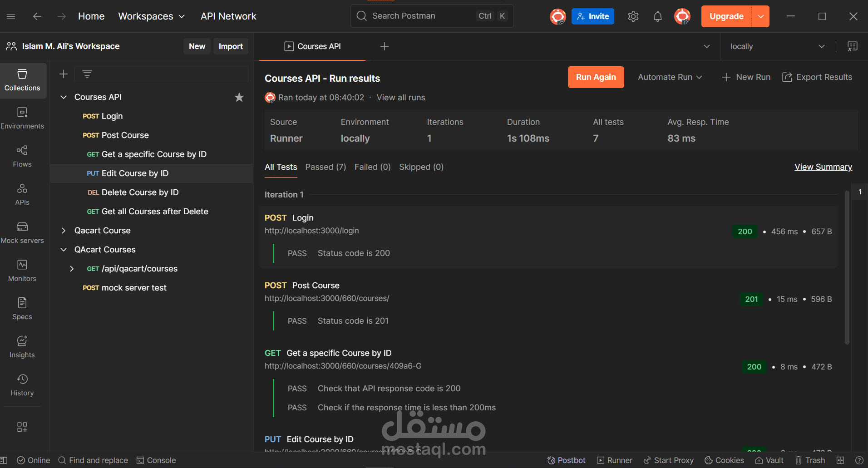Open the Mock servers sidebar panel
Screen dimensions: 868x468
[x=22, y=233]
